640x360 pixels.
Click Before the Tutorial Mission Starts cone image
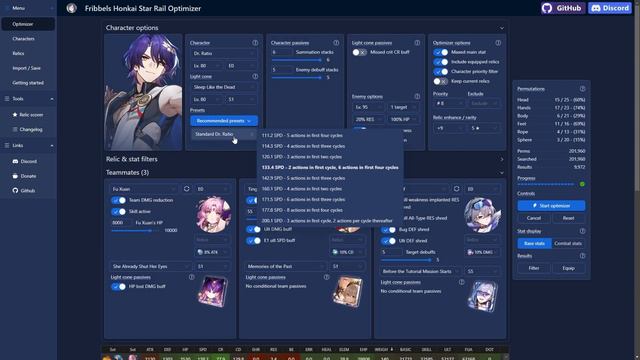point(483,296)
